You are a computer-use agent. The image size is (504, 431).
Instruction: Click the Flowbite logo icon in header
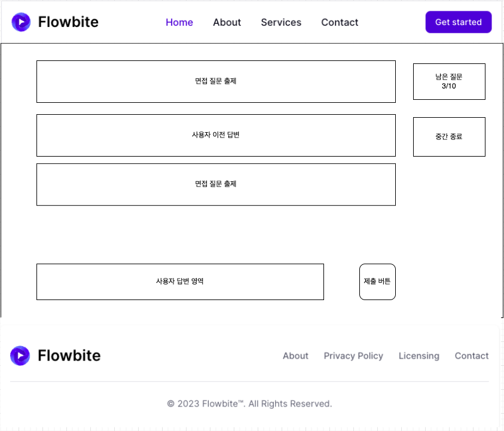[x=21, y=22]
